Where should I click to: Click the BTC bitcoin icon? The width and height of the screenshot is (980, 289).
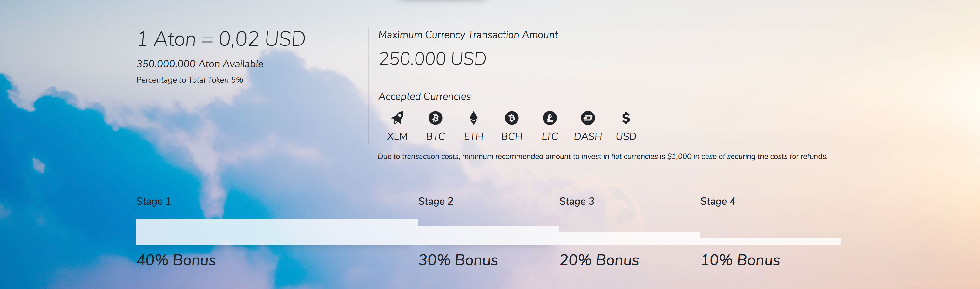click(435, 118)
